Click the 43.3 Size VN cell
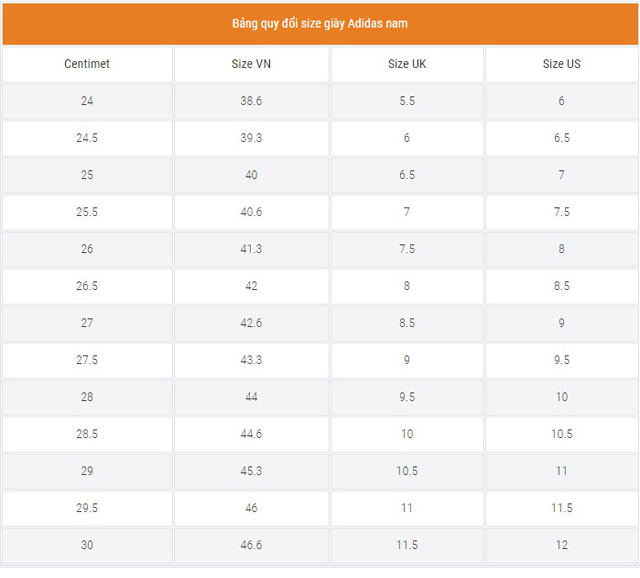The width and height of the screenshot is (640, 578). coord(251,360)
